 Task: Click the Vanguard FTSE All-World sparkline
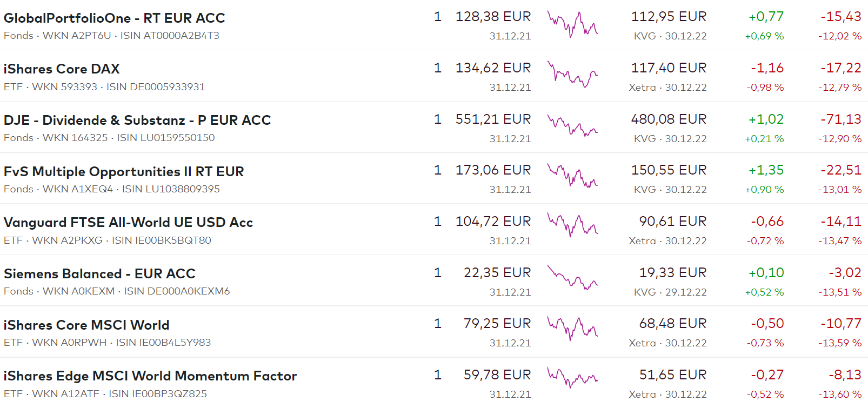[x=572, y=225]
